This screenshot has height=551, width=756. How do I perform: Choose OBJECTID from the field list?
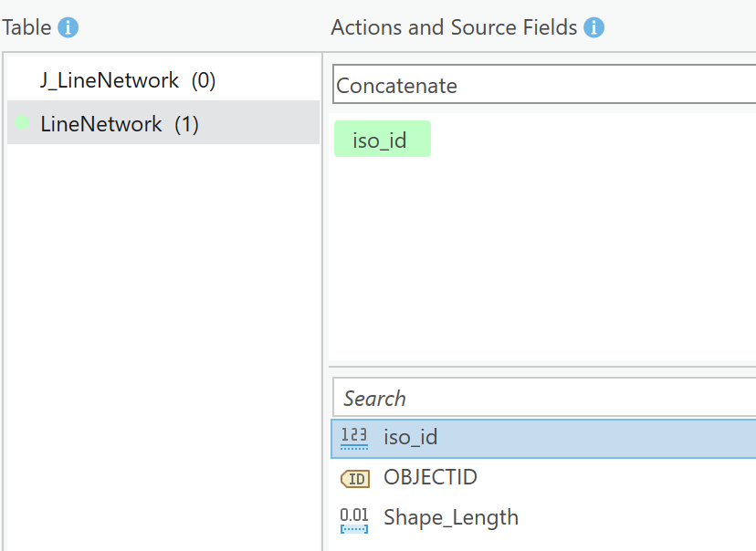(x=429, y=477)
